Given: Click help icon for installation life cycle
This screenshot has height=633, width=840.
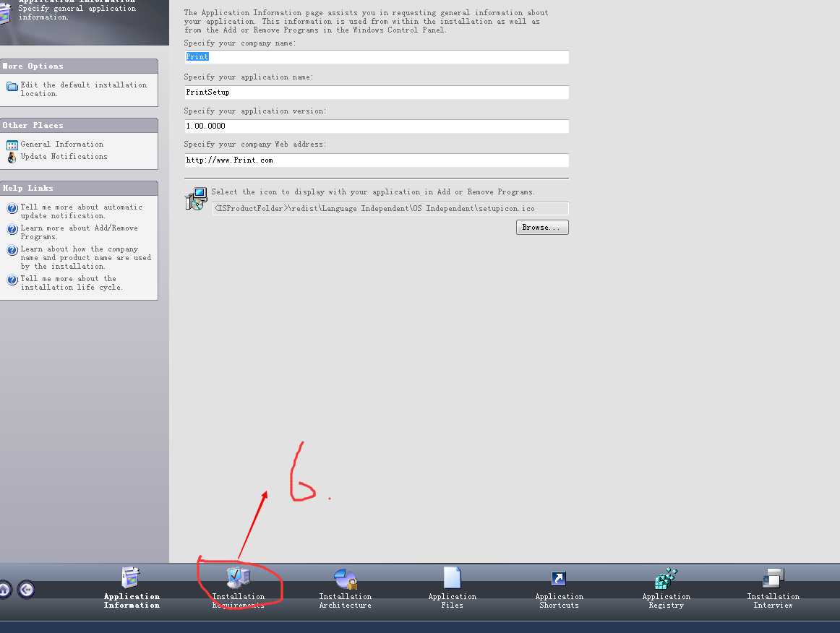Looking at the screenshot, I should (x=12, y=280).
